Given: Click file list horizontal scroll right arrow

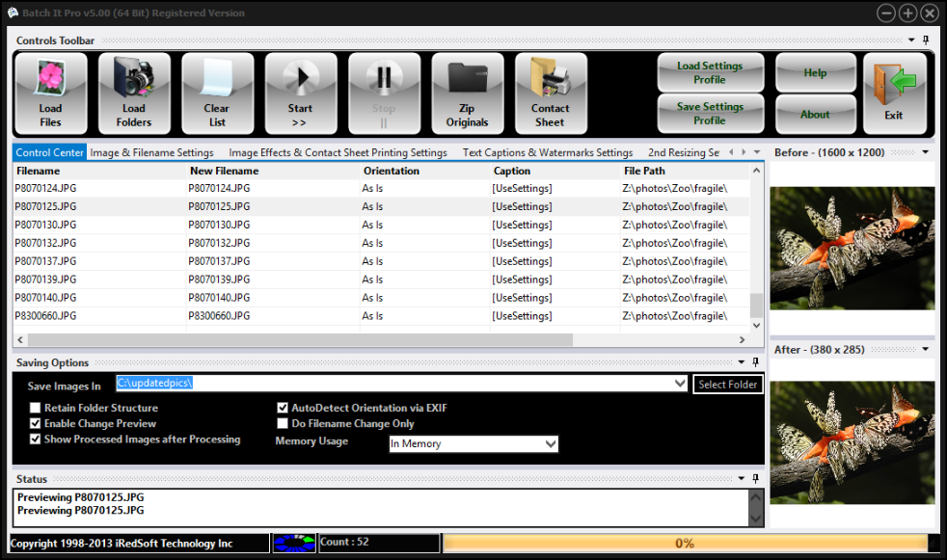Looking at the screenshot, I should click(x=743, y=339).
